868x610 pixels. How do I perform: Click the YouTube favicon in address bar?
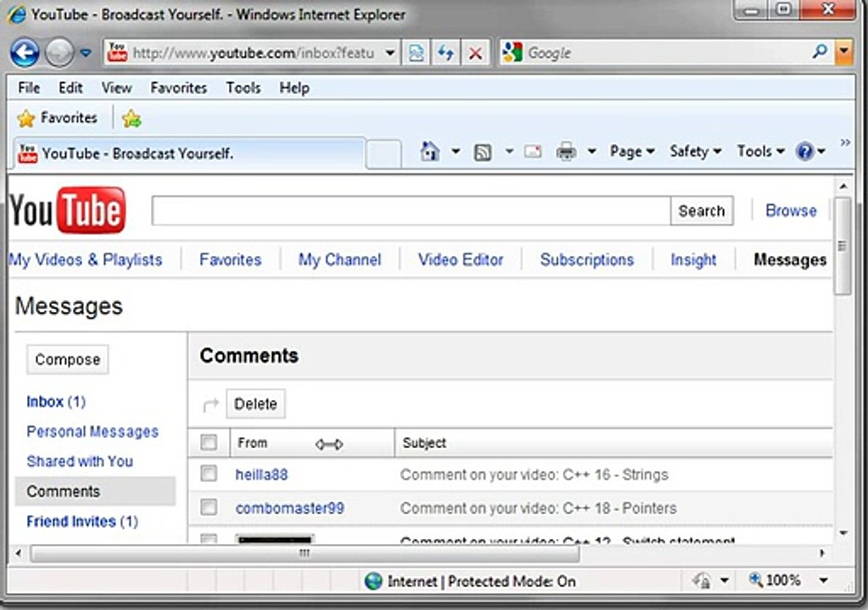[117, 53]
